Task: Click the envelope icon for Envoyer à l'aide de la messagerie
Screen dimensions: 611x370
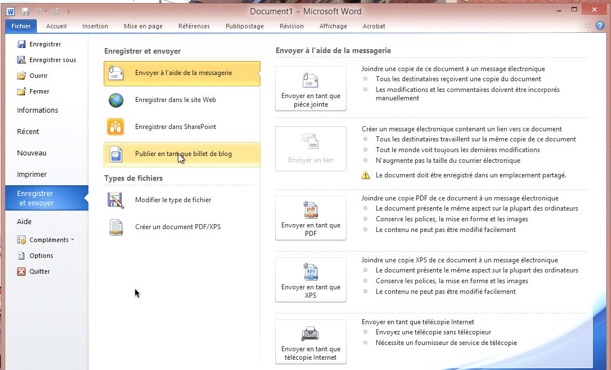Action: pos(116,73)
